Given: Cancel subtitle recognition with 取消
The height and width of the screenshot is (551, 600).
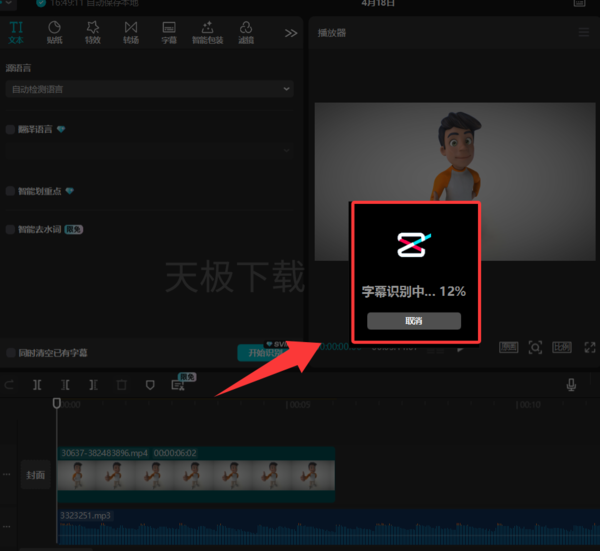Looking at the screenshot, I should pyautogui.click(x=414, y=321).
